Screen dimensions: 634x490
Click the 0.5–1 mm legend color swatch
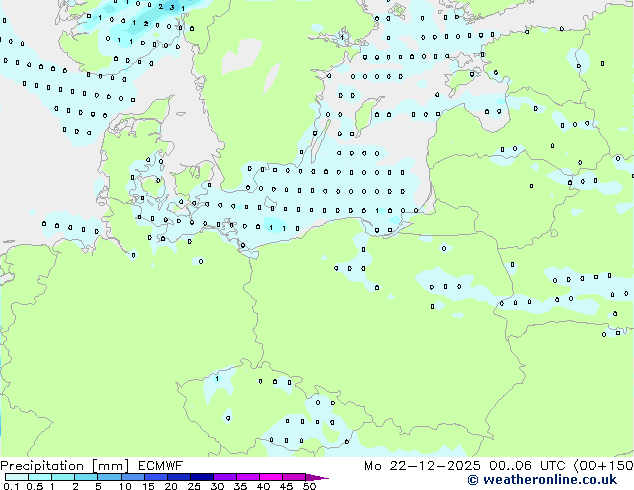click(x=40, y=477)
